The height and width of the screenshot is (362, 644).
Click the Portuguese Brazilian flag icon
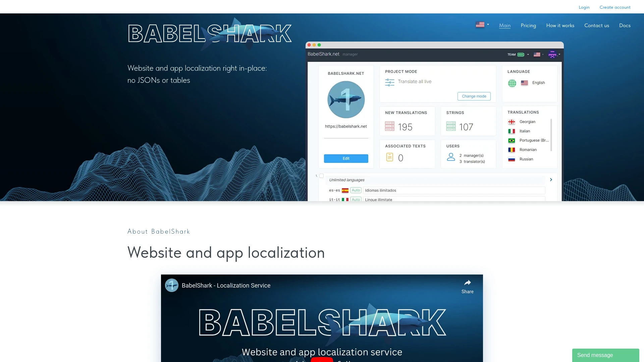[512, 140]
